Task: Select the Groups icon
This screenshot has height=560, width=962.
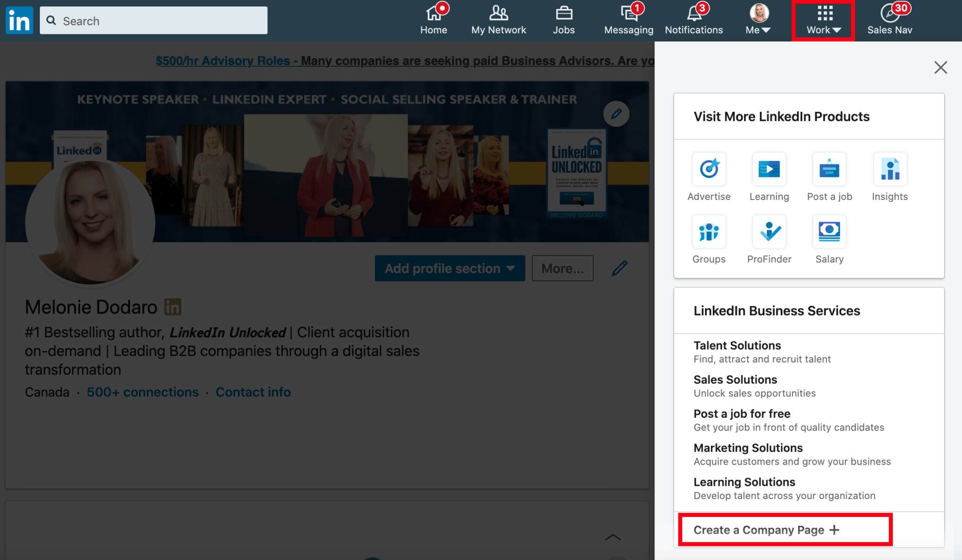Action: coord(708,232)
